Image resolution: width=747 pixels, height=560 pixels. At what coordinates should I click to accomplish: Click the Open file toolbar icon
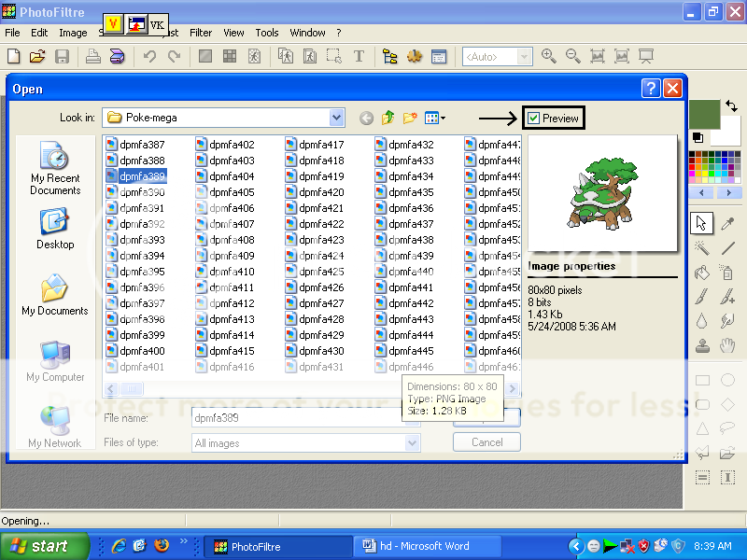coord(37,57)
